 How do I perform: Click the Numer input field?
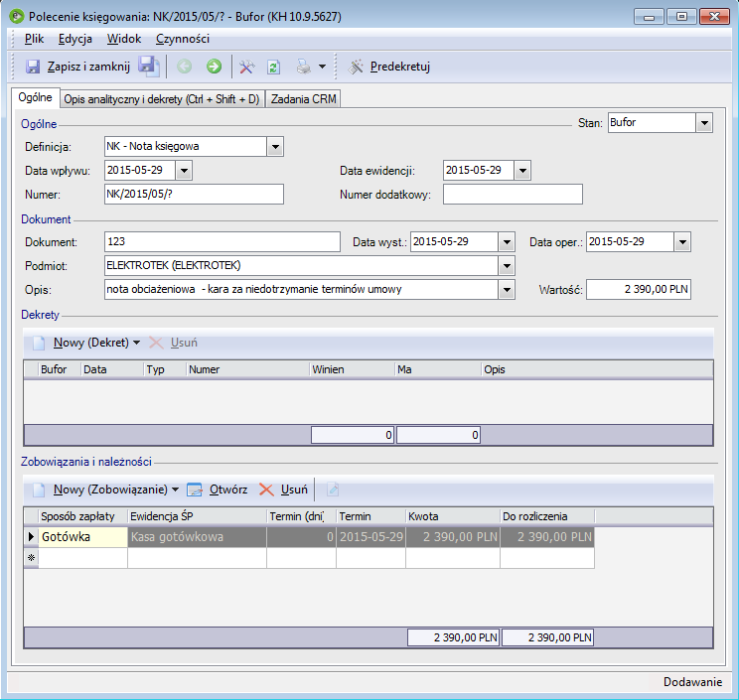point(194,194)
